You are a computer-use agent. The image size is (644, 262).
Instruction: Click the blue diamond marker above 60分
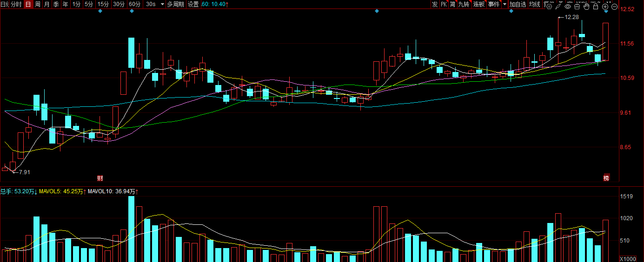[132, 11]
